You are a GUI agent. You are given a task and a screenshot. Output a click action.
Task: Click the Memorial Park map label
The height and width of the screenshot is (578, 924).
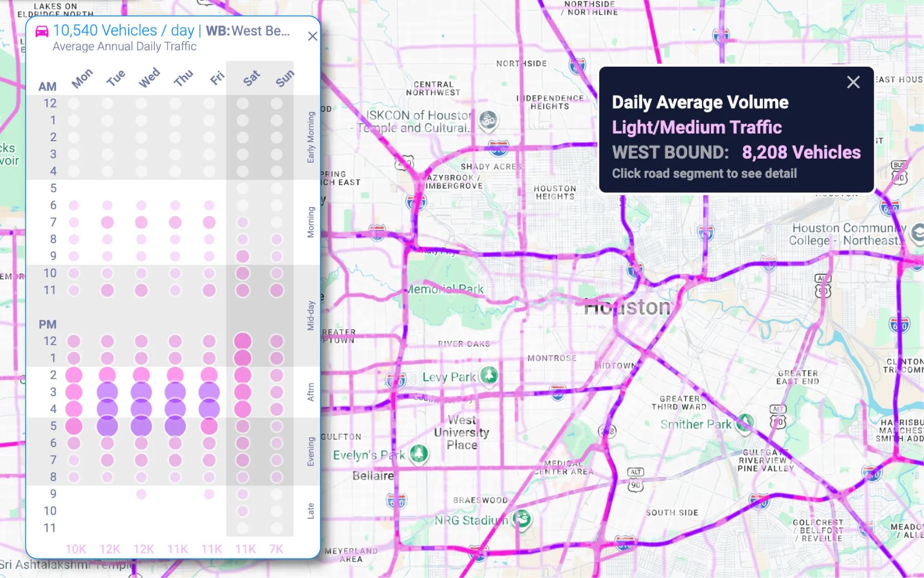(x=445, y=289)
